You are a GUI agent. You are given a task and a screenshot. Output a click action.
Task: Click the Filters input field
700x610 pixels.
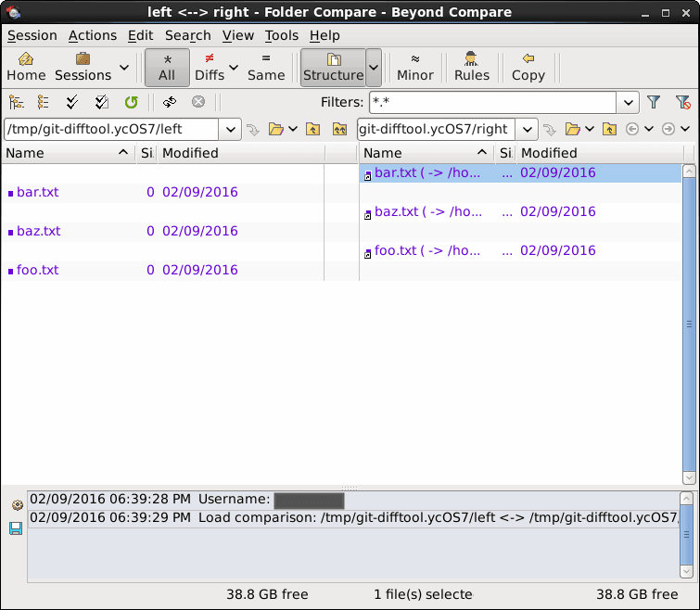tap(493, 103)
